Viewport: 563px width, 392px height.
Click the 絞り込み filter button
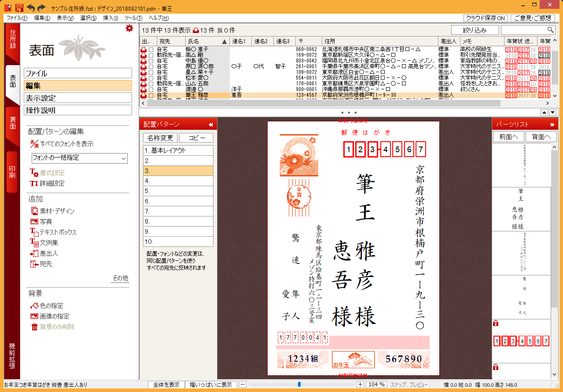(x=475, y=30)
